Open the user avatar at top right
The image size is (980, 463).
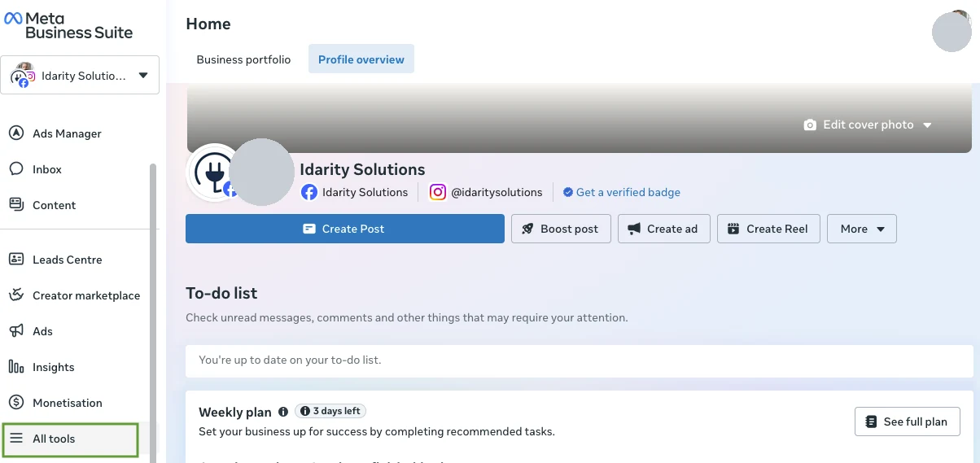951,32
